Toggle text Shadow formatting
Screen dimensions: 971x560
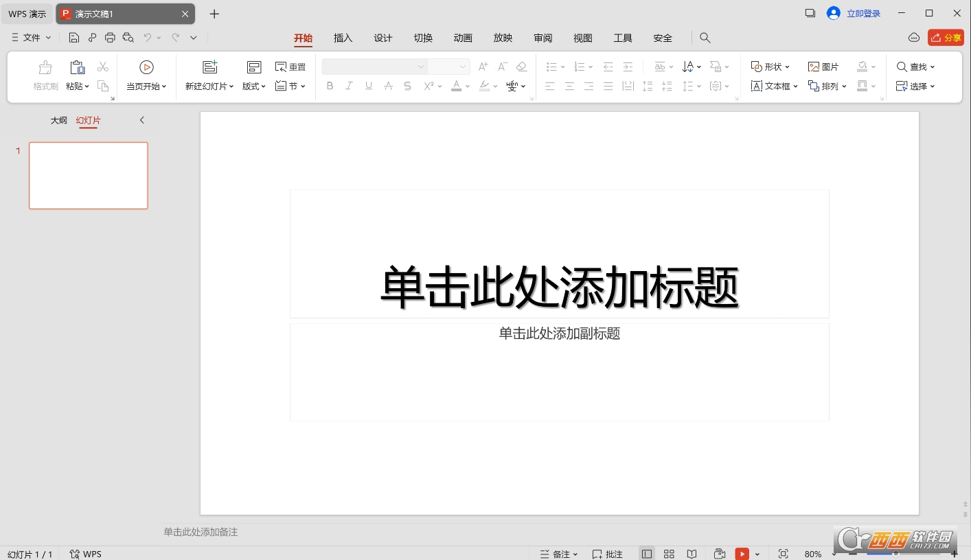point(407,86)
